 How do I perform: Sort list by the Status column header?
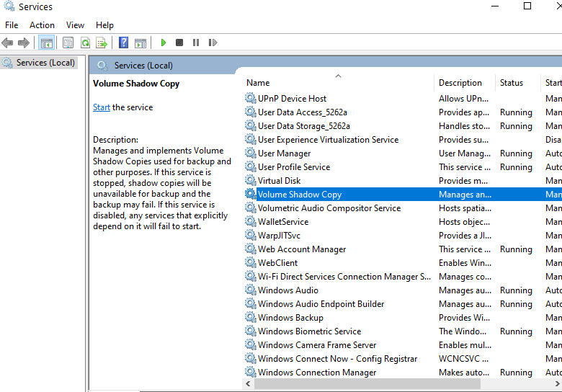point(512,83)
